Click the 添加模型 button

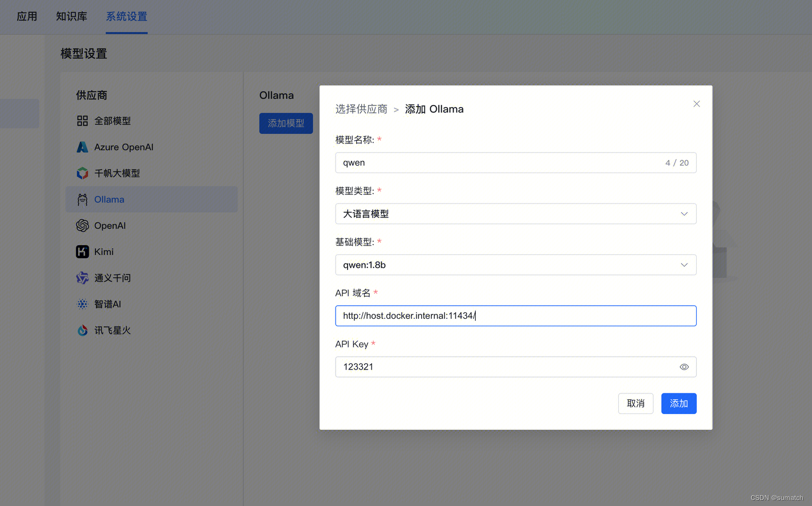286,123
